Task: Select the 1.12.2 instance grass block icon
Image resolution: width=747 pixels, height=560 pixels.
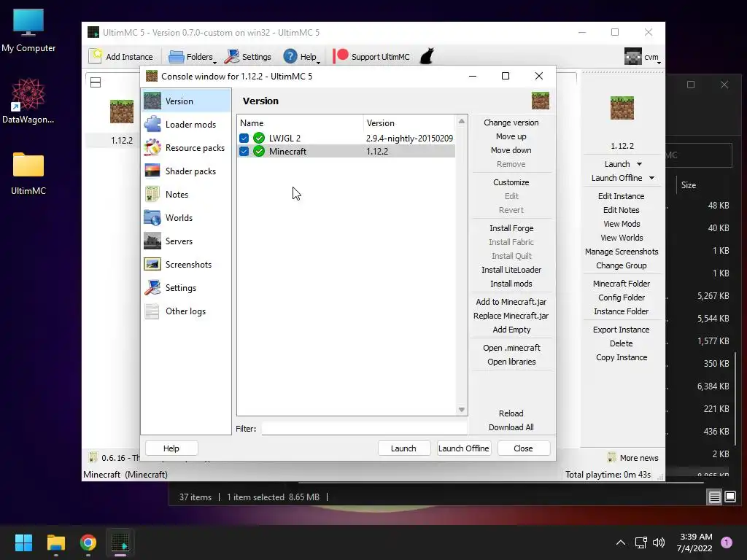Action: click(x=122, y=112)
